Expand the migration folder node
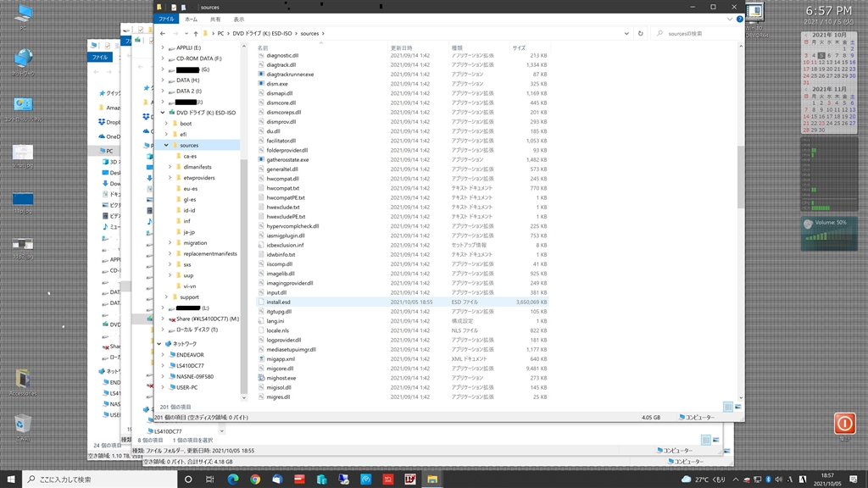Viewport: 868px width, 488px height. (x=170, y=243)
